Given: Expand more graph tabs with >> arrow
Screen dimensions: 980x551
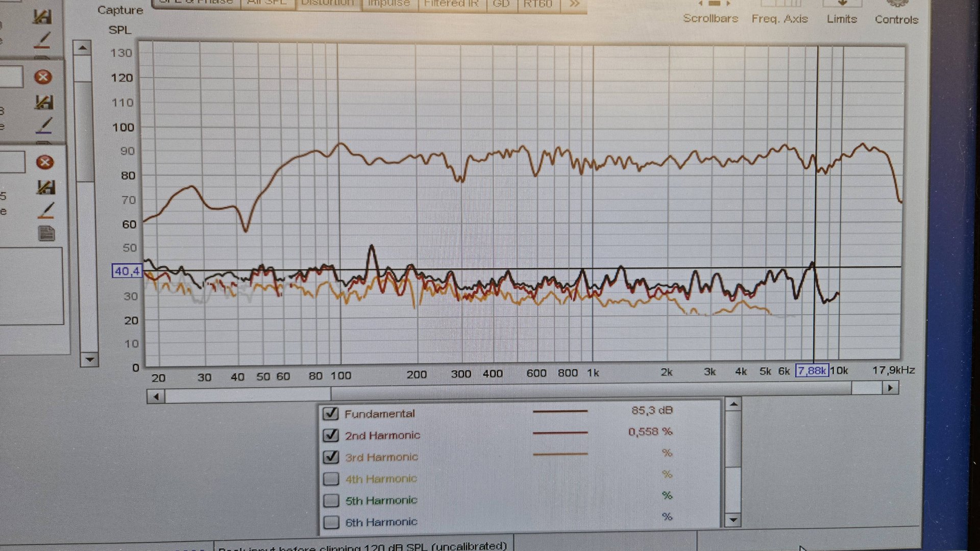Looking at the screenshot, I should [574, 4].
